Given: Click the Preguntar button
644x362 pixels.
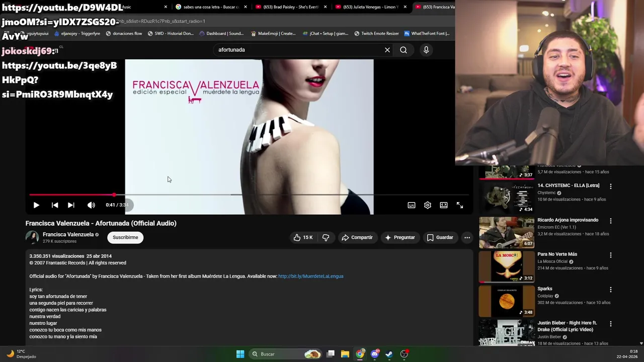Looking at the screenshot, I should click(400, 237).
